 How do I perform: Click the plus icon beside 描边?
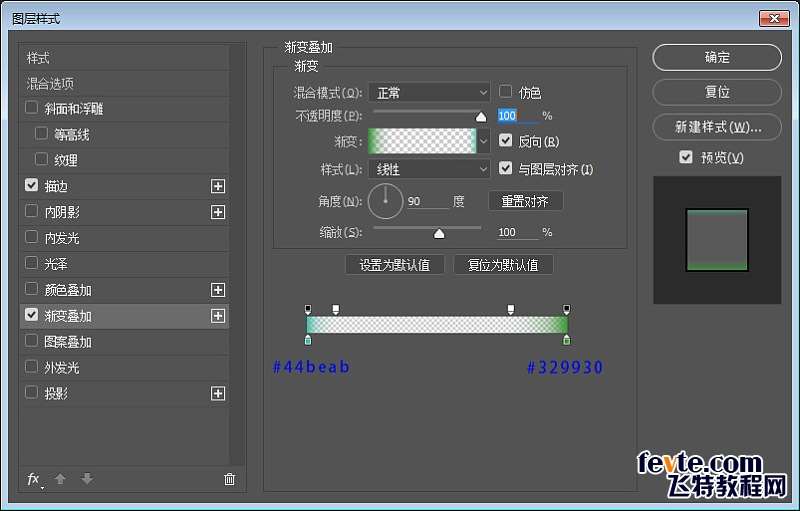218,186
